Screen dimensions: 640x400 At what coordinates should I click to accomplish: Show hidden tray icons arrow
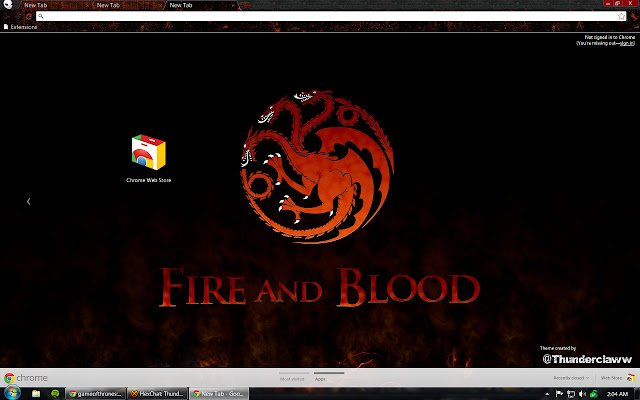pos(547,394)
